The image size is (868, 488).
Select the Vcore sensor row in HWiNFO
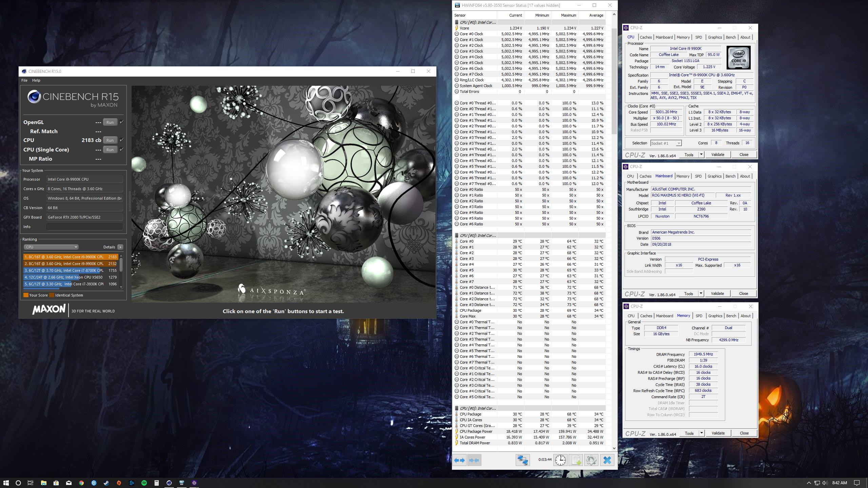pyautogui.click(x=529, y=28)
